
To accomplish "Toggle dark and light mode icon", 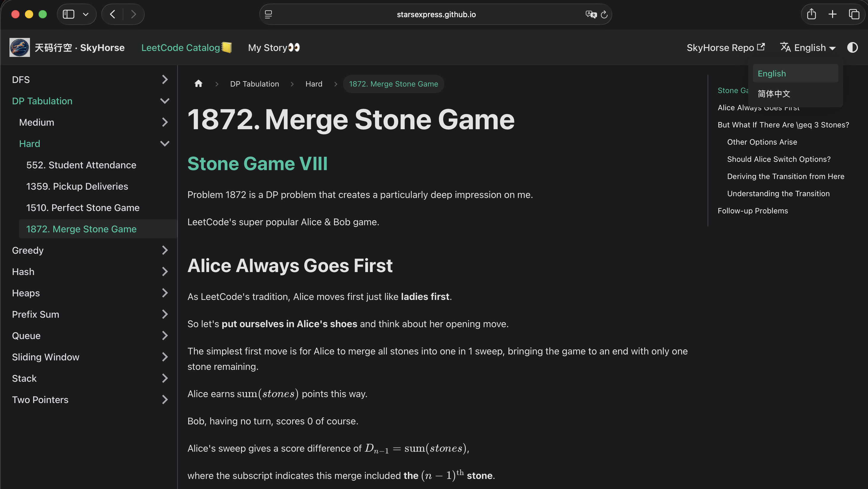I will (x=852, y=47).
